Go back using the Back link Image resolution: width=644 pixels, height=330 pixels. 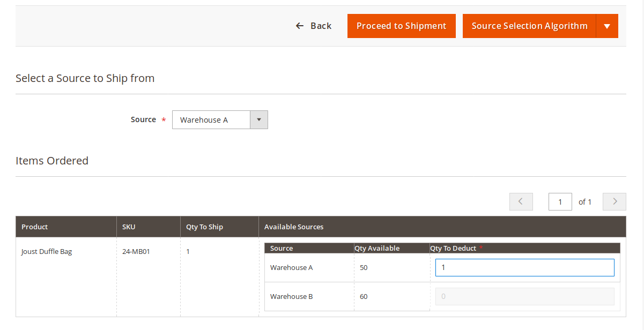314,26
